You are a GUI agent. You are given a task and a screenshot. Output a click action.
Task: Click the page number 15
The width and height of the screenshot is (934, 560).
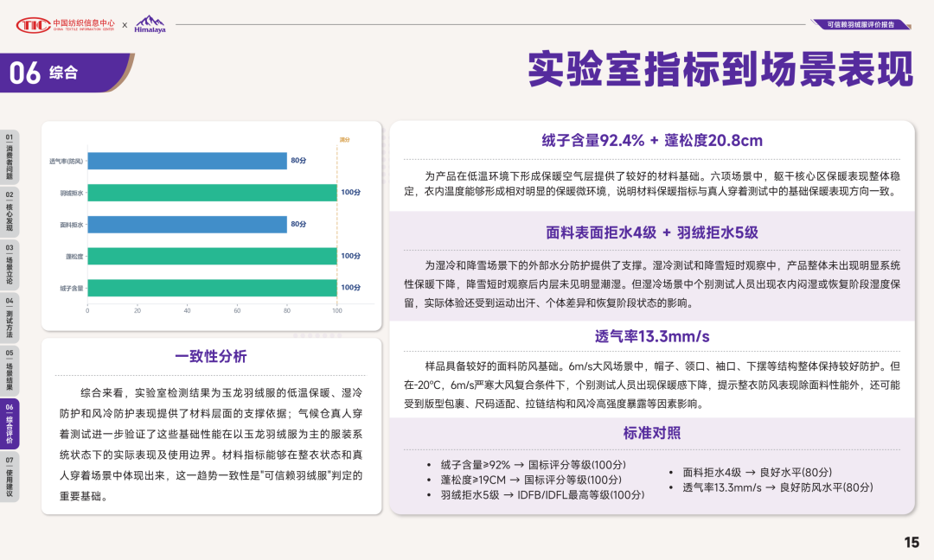coord(912,542)
